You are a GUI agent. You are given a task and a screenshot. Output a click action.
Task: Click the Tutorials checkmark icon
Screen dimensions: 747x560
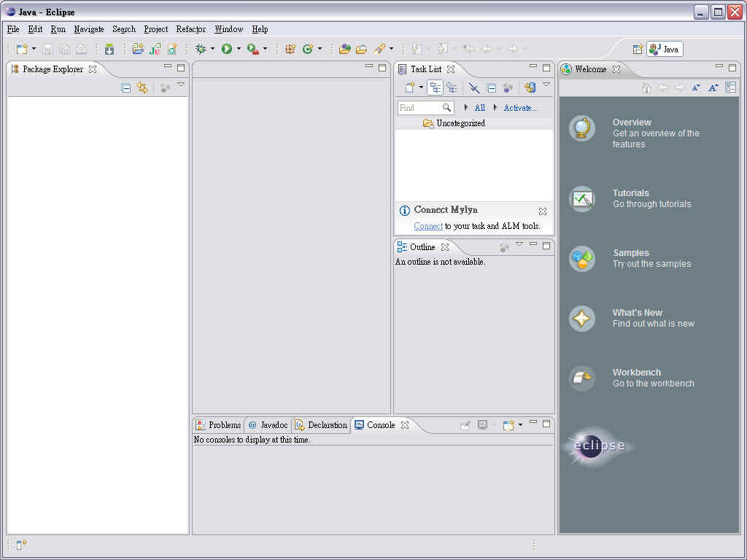pos(582,198)
